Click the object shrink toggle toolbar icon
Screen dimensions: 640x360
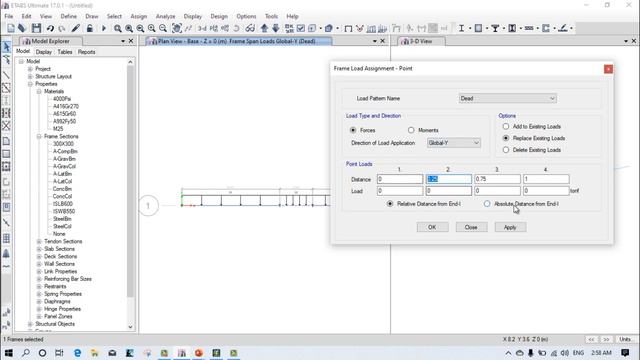[289, 28]
